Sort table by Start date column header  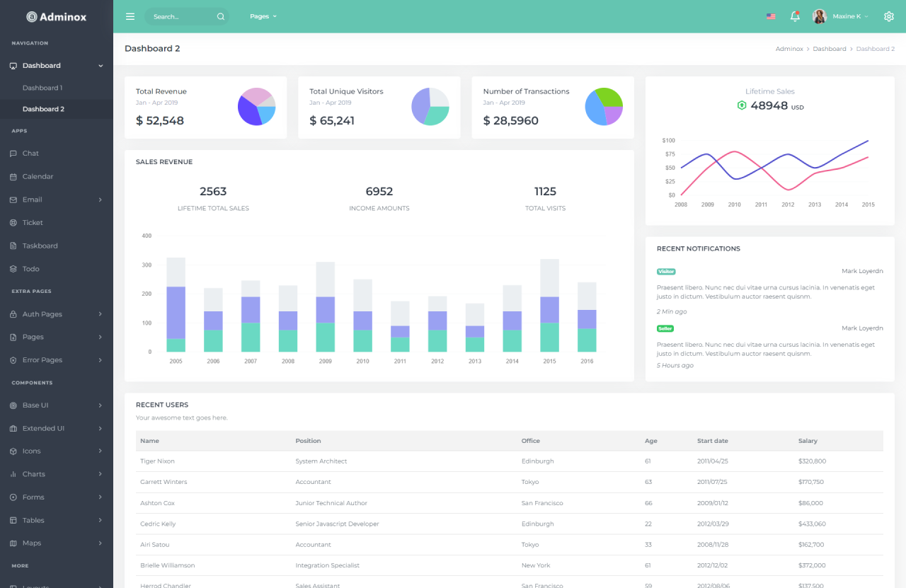point(712,441)
